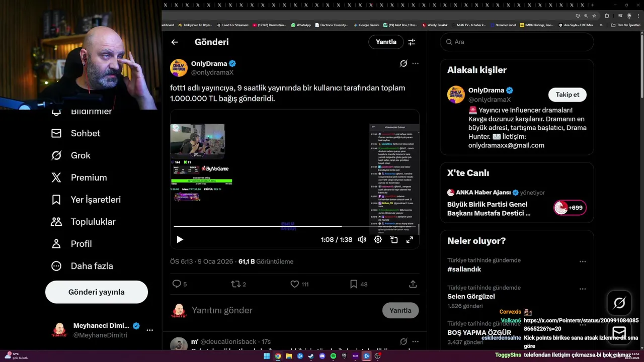
Task: Open Profil page
Action: click(71, 244)
